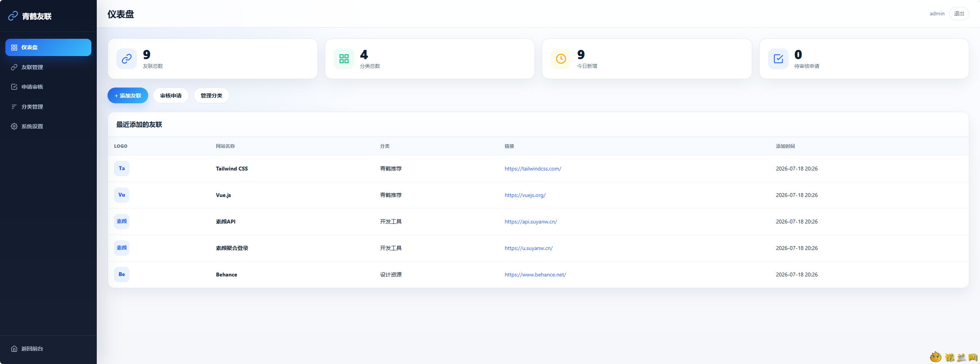Click the 仪表盘 grid icon in sidebar

tap(14, 48)
